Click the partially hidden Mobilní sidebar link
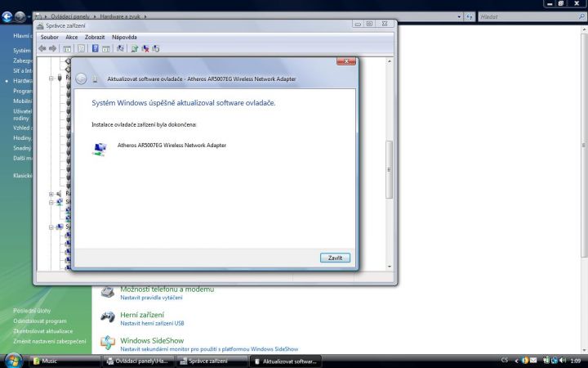Image resolution: width=588 pixels, height=368 pixels. click(23, 101)
